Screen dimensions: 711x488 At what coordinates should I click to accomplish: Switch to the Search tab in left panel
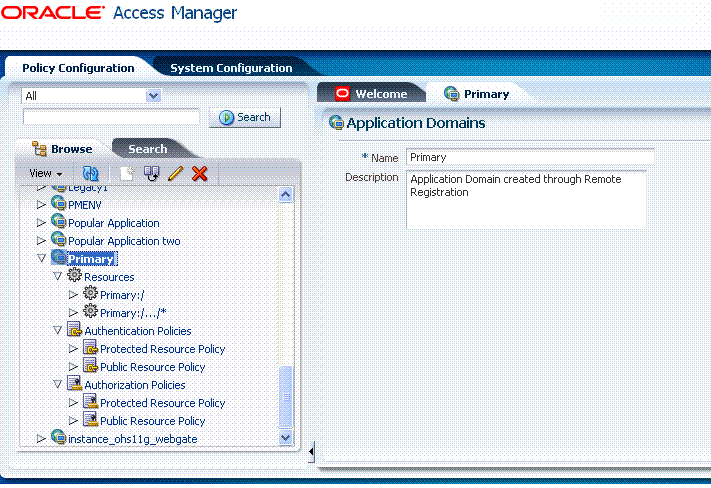[x=148, y=149]
